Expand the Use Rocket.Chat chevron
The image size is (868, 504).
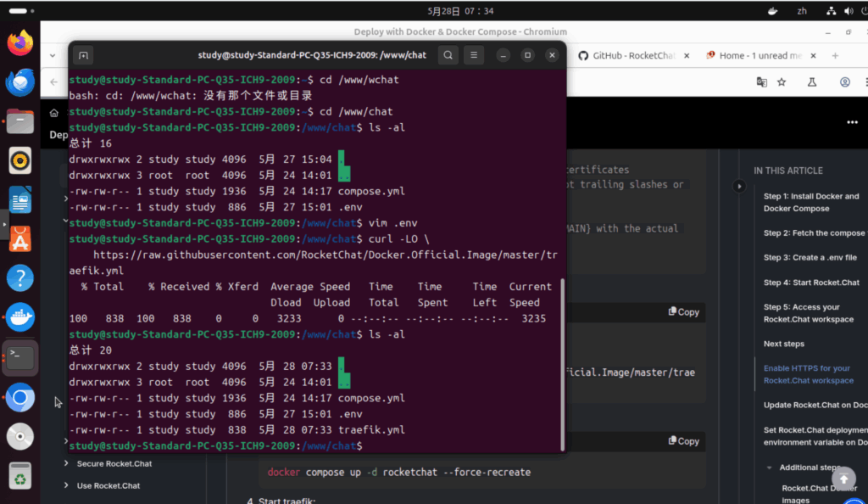pos(66,485)
